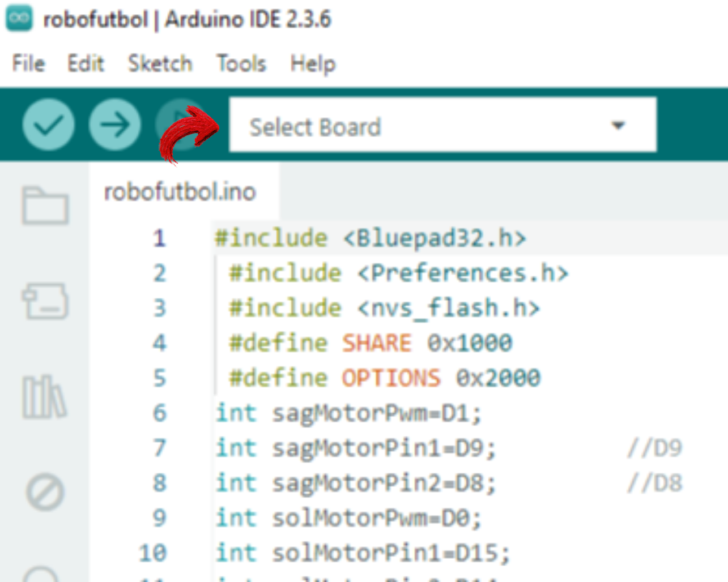This screenshot has height=582, width=728.
Task: Select the robofutbol.ino tab
Action: 180,192
